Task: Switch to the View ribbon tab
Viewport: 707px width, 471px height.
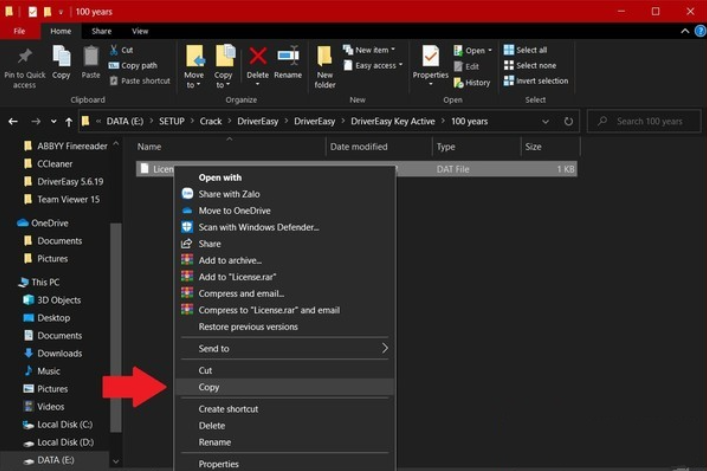Action: [140, 31]
